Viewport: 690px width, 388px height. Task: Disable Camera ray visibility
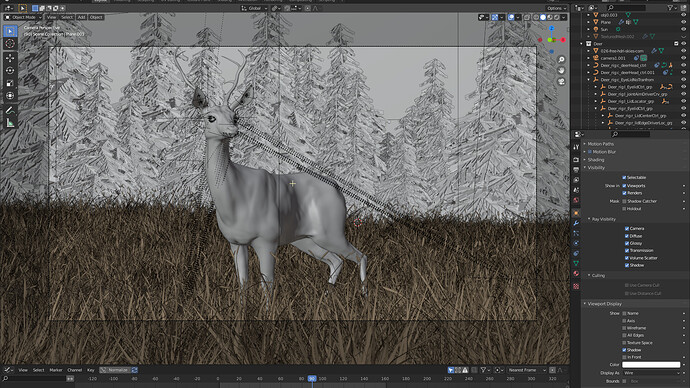pyautogui.click(x=627, y=228)
